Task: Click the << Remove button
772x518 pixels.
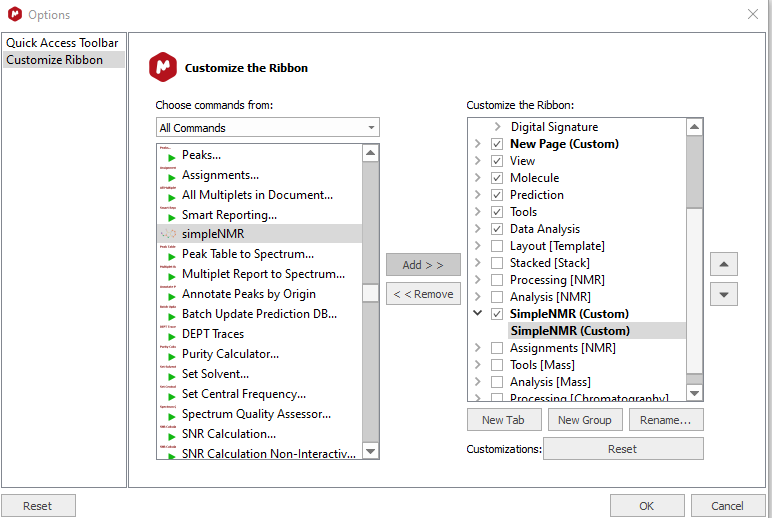Action: click(423, 294)
